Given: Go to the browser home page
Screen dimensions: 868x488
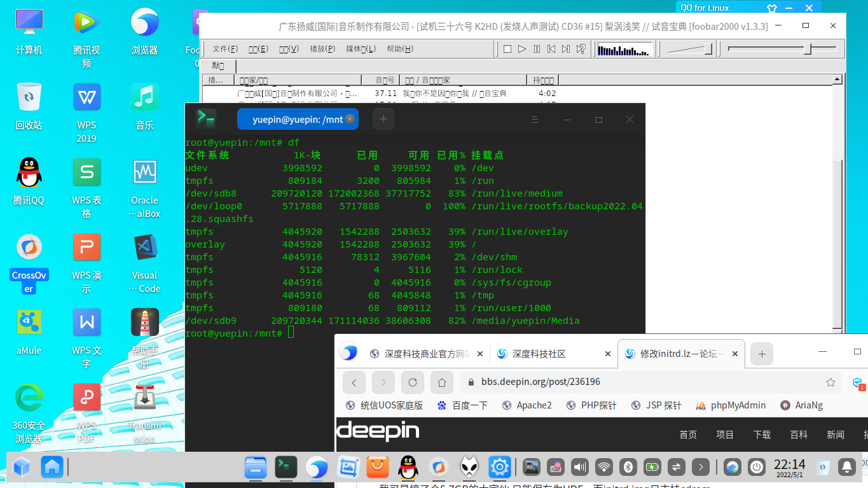Looking at the screenshot, I should [442, 382].
